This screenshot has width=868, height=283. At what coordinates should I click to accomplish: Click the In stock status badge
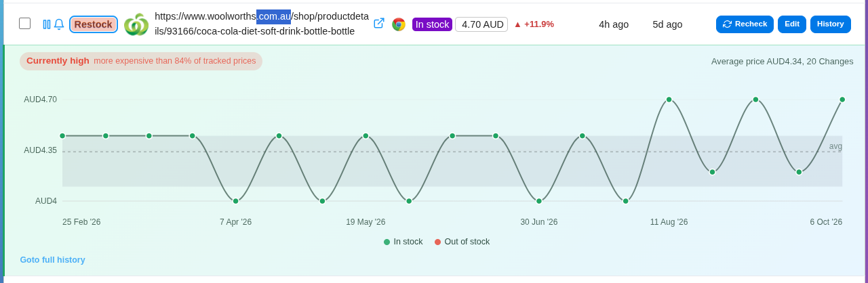pyautogui.click(x=432, y=24)
